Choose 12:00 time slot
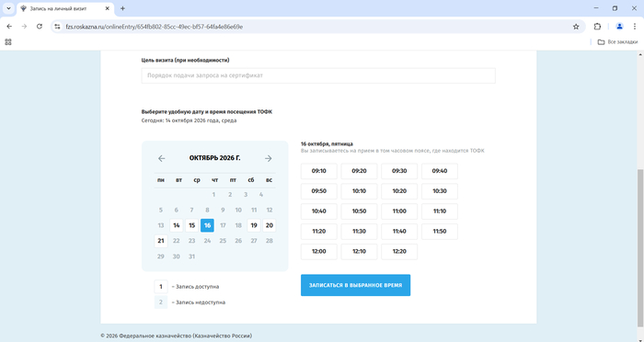The image size is (644, 342). click(318, 252)
